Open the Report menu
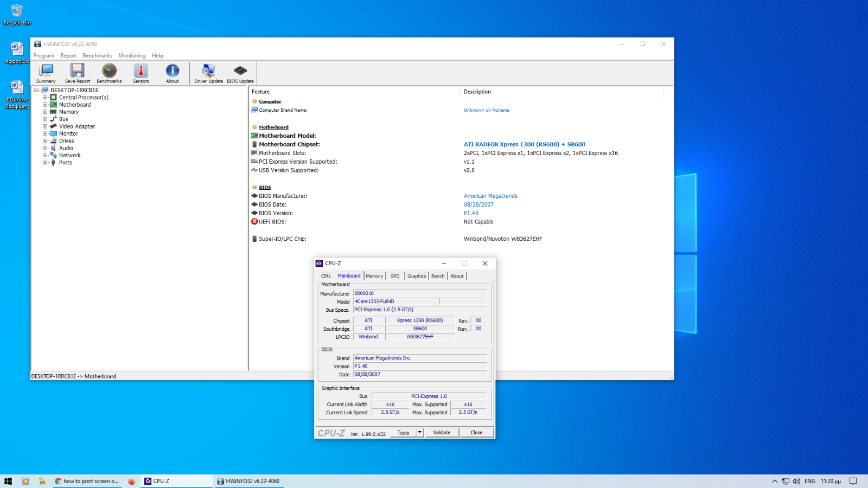Viewport: 868px width, 488px height. point(68,55)
